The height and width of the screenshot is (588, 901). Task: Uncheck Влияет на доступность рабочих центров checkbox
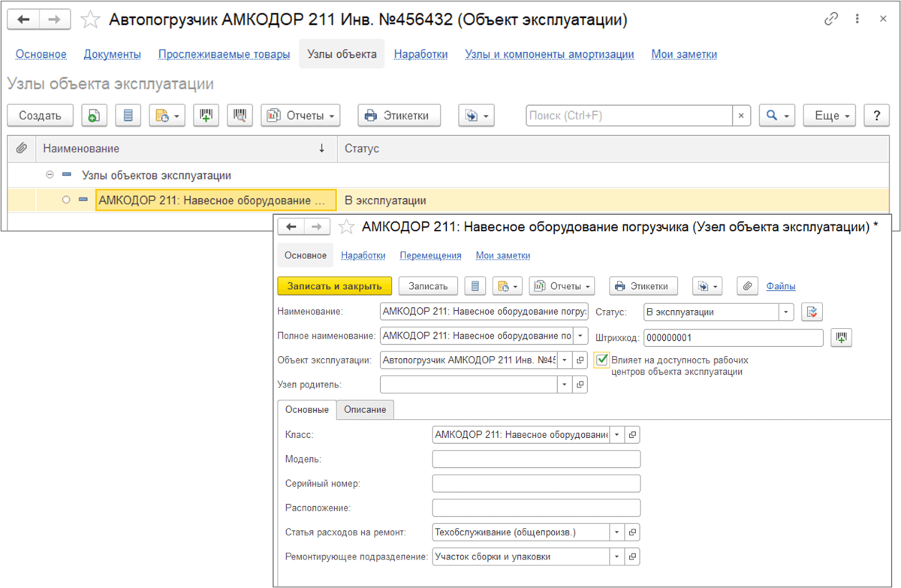point(601,360)
